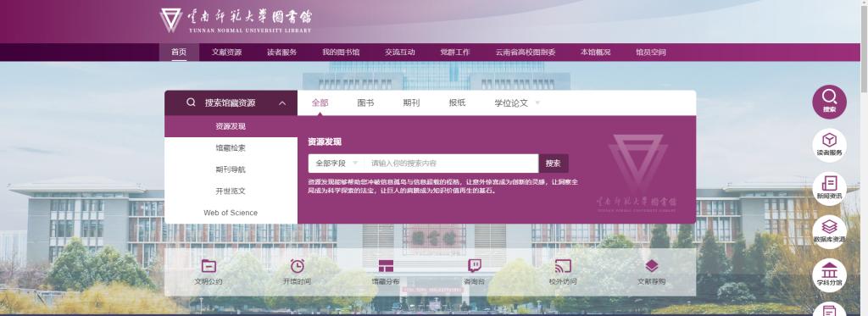This screenshot has height=316, width=868.
Task: Click the round 搜索 sidebar icon
Action: [x=829, y=102]
